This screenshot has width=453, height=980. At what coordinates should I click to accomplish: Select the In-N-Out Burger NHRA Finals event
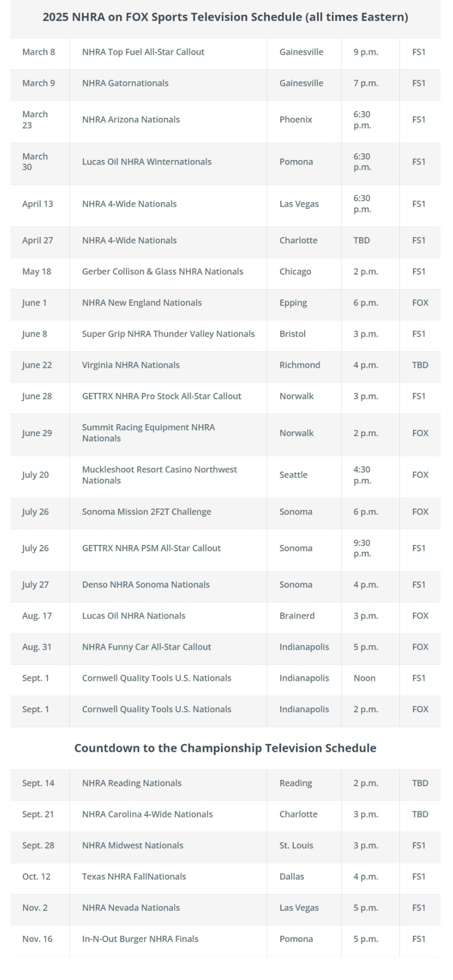140,939
